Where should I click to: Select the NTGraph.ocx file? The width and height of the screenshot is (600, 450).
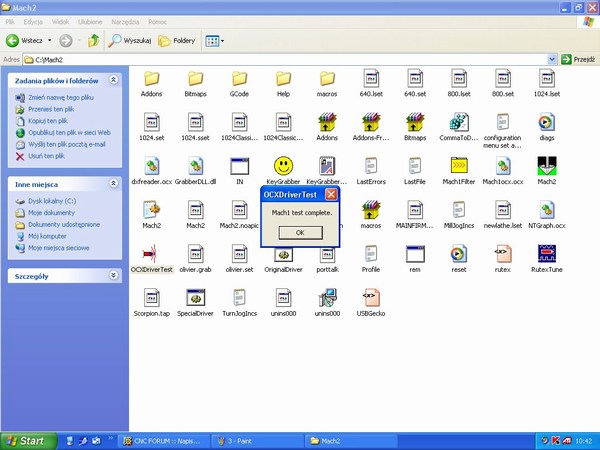(x=547, y=215)
